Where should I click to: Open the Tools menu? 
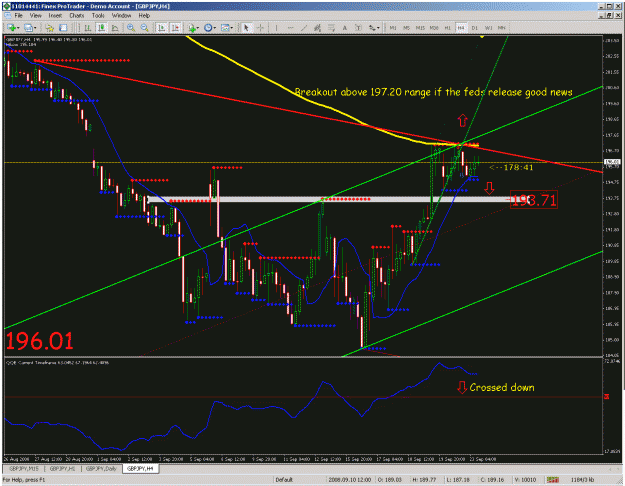pos(98,16)
